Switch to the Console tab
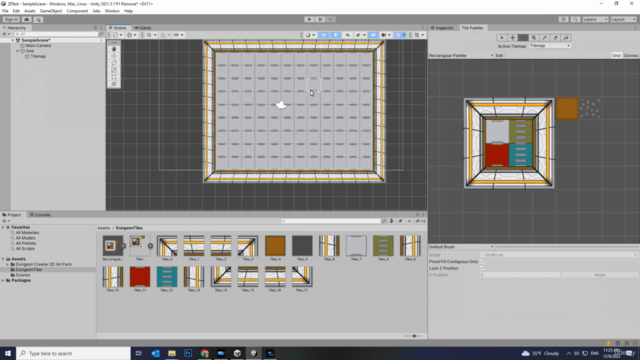 40,215
